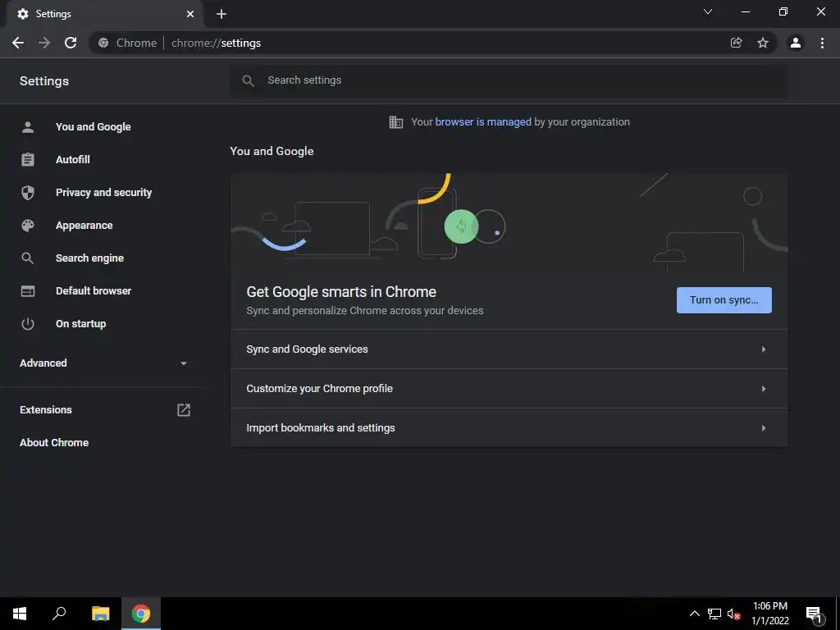
Task: Expand the Advanced section arrow
Action: tap(184, 363)
